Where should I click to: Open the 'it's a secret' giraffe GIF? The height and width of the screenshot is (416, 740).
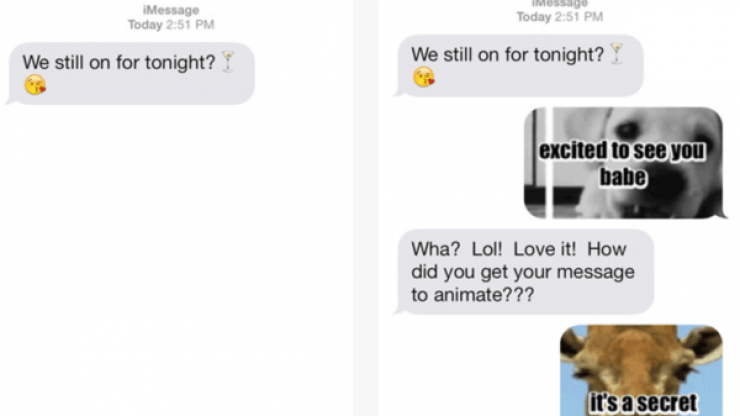pos(641,370)
